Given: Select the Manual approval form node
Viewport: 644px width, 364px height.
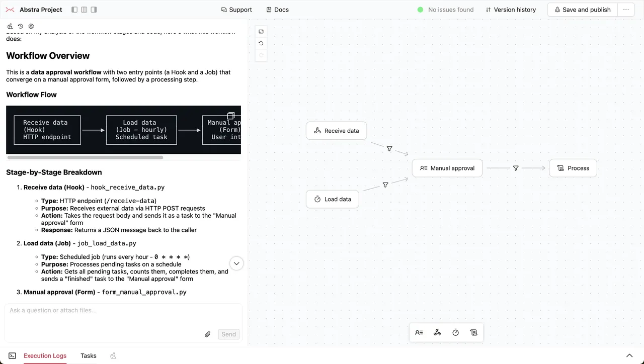Looking at the screenshot, I should point(447,168).
